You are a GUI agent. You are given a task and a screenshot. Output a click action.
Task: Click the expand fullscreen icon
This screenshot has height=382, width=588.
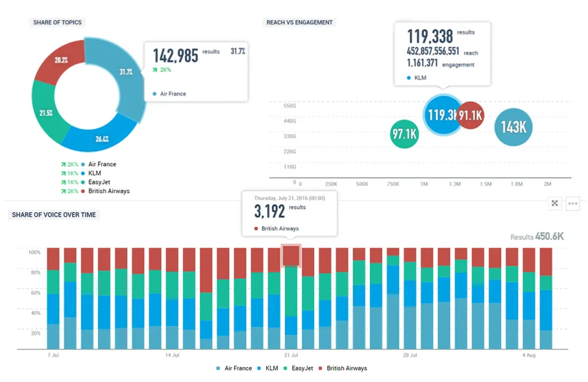tap(555, 204)
